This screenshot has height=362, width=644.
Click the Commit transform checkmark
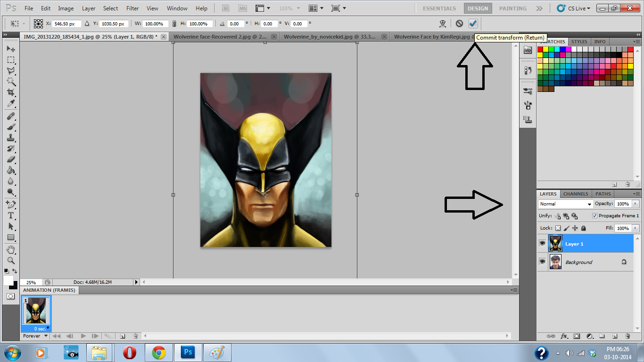tap(473, 23)
